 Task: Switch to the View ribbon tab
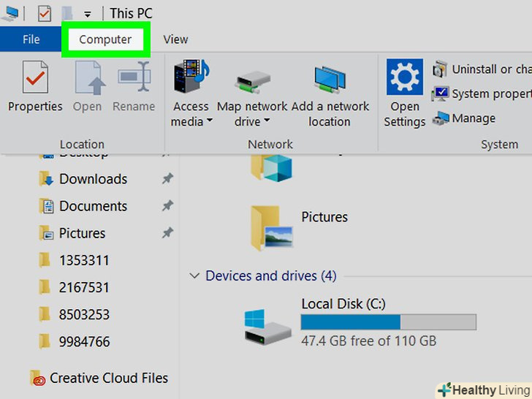tap(175, 39)
